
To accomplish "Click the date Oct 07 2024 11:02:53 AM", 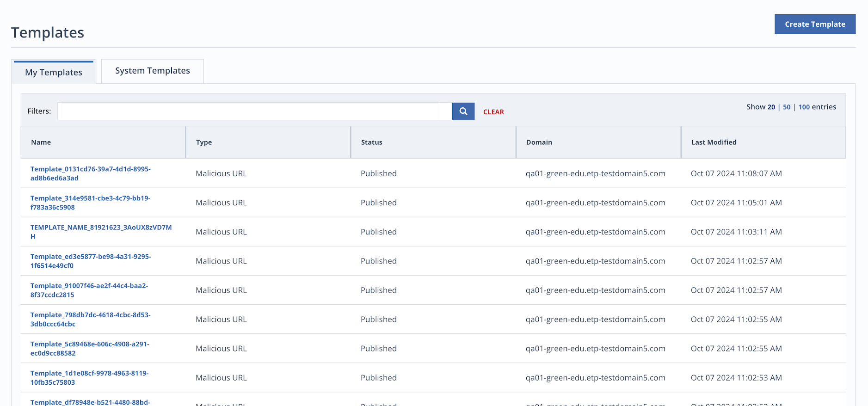I will tap(736, 377).
